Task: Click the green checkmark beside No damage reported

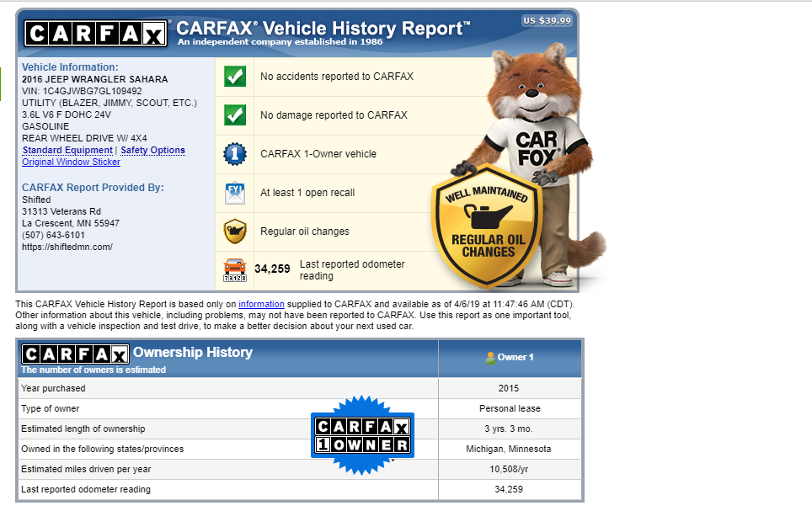Action: click(x=235, y=115)
